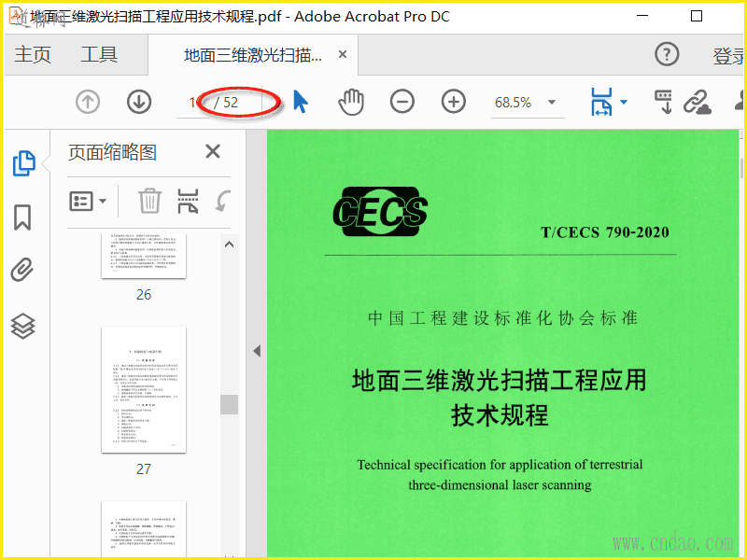The image size is (747, 560).
Task: Zoom in with the plus button
Action: [454, 102]
